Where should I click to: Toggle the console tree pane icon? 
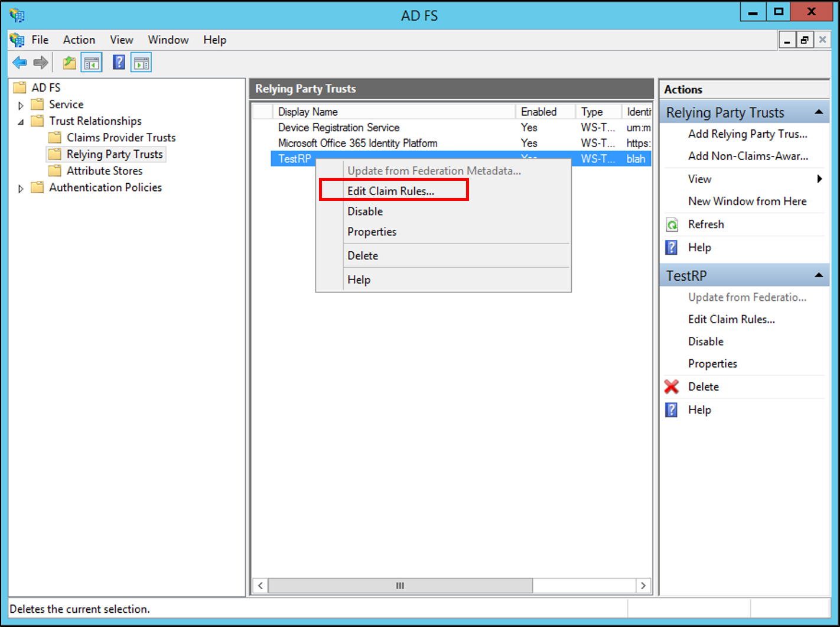click(x=92, y=62)
